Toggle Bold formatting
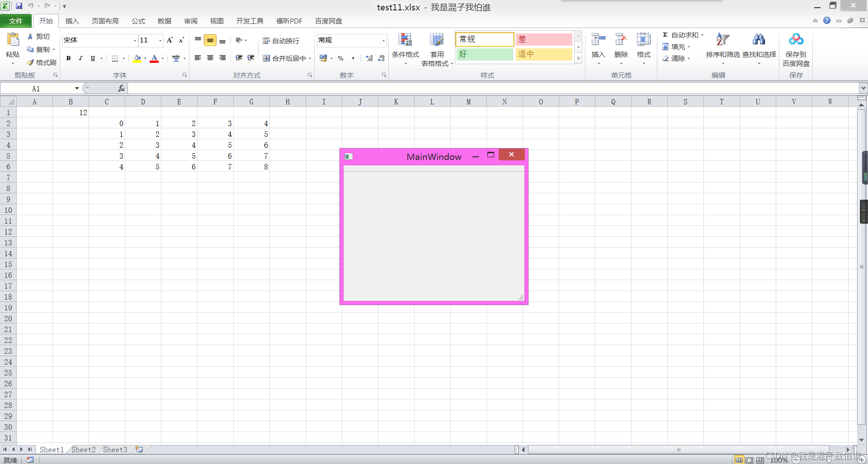The image size is (868, 464). [68, 58]
